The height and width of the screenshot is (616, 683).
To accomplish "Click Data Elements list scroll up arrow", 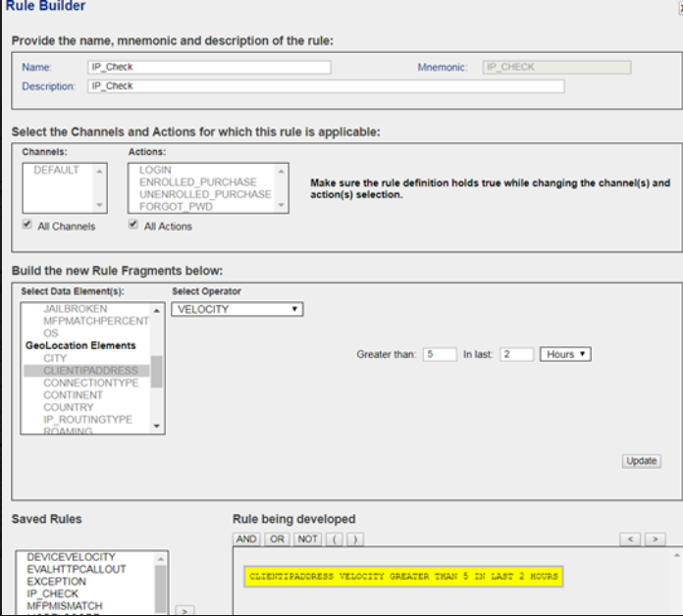I will coord(156,310).
